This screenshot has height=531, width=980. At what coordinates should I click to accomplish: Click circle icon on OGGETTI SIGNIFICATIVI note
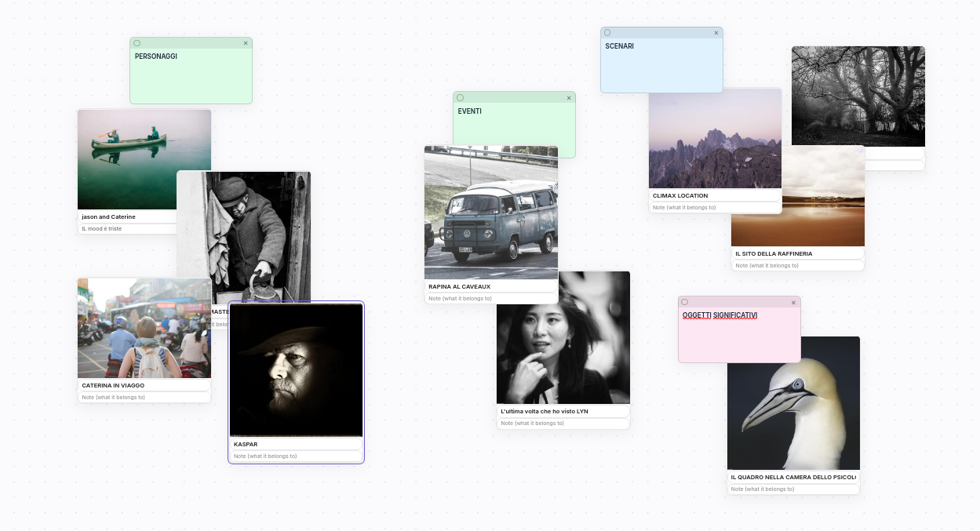click(685, 302)
